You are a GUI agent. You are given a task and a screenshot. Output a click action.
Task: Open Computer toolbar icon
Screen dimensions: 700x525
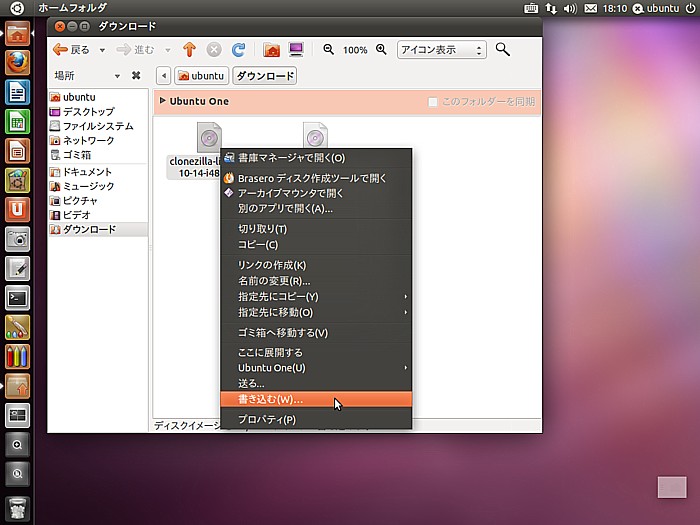[x=296, y=50]
